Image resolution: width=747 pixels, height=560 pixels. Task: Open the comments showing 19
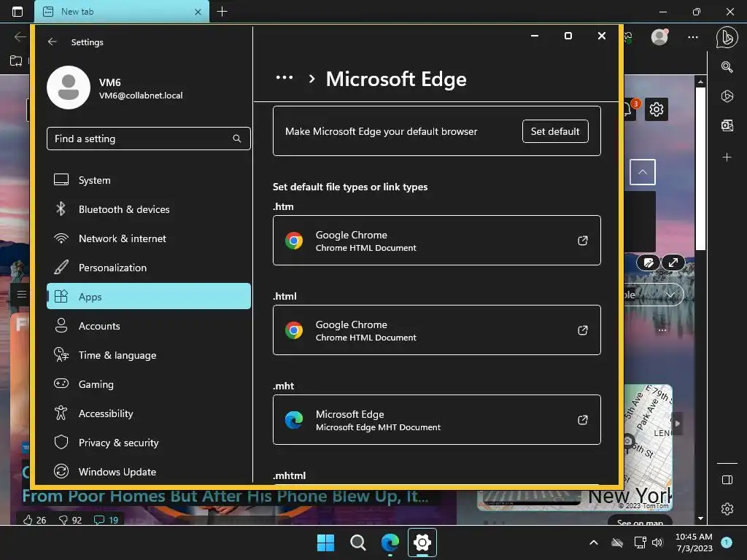(106, 520)
